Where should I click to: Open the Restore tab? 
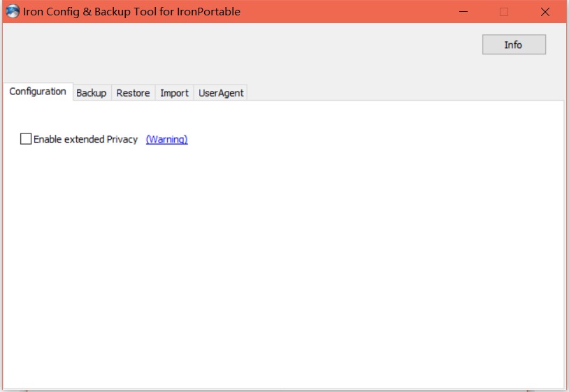(134, 93)
